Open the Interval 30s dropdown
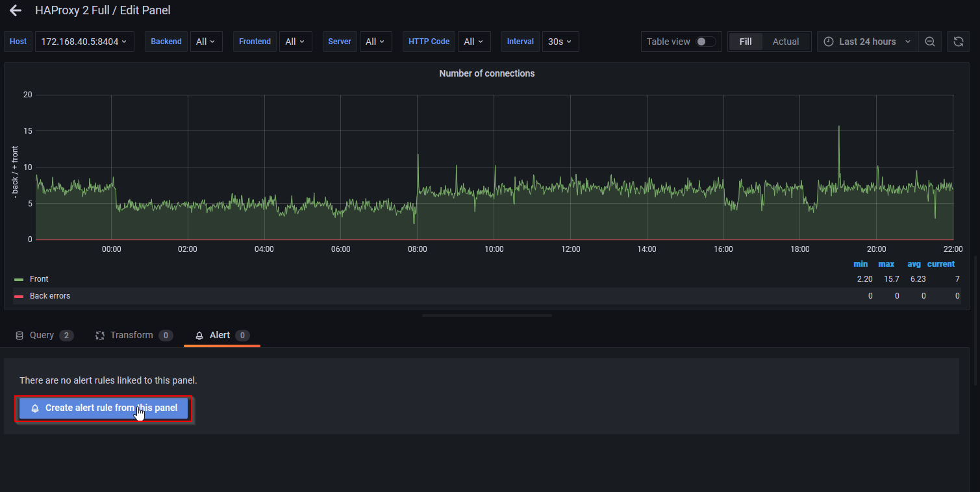This screenshot has height=492, width=980. point(560,42)
